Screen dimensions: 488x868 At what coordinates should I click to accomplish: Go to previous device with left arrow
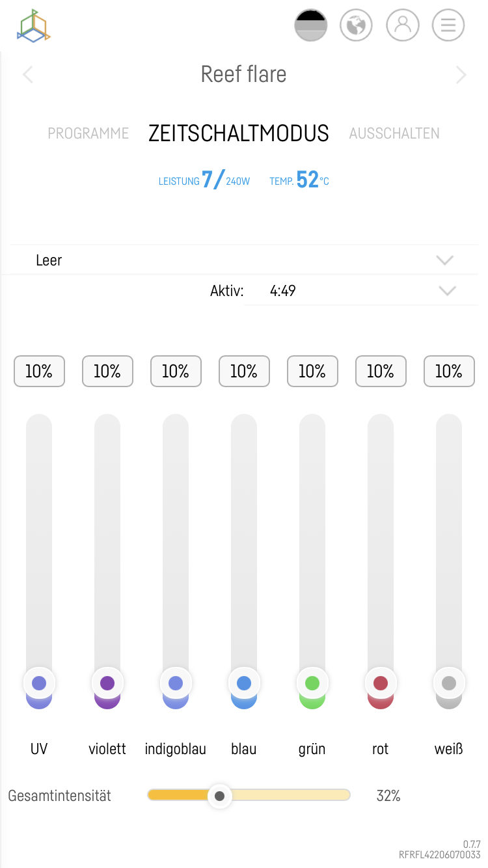click(27, 75)
